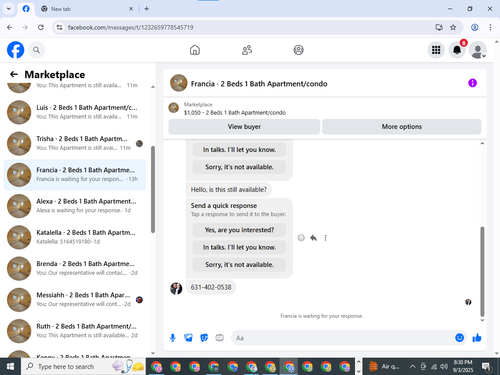This screenshot has width=500, height=375.
Task: Open a new browser tab with plus
Action: (147, 9)
